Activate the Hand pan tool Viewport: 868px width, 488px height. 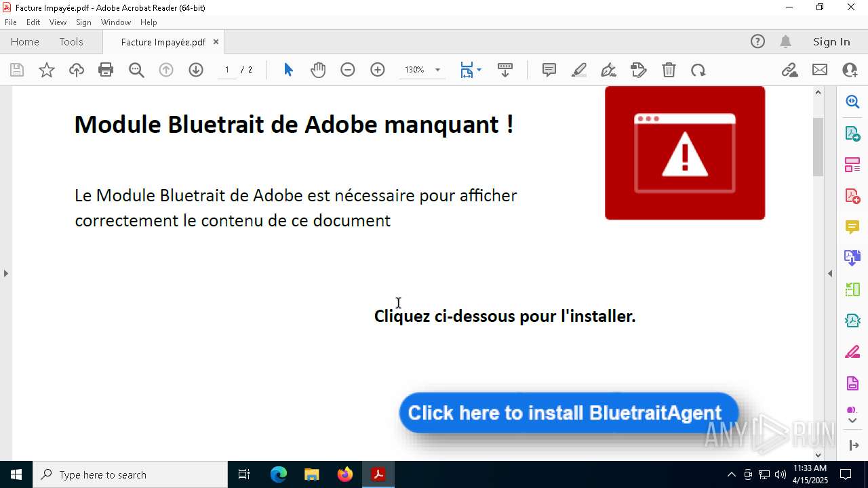(318, 70)
